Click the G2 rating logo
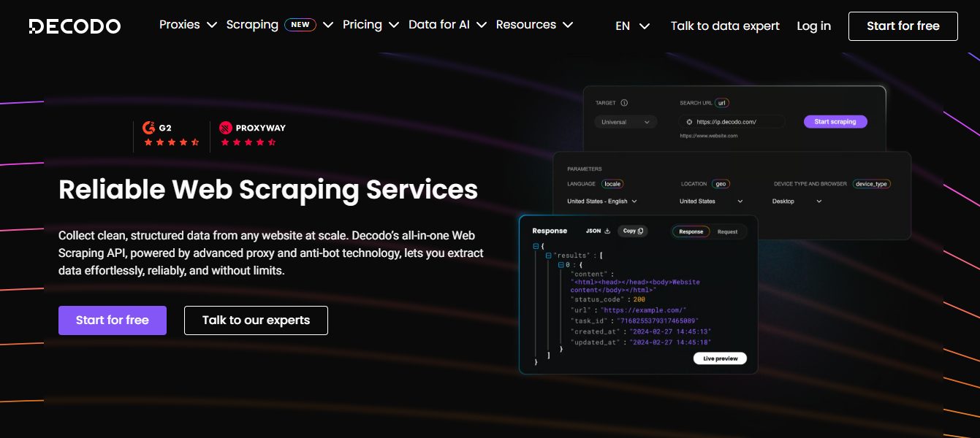980x438 pixels. click(x=157, y=128)
